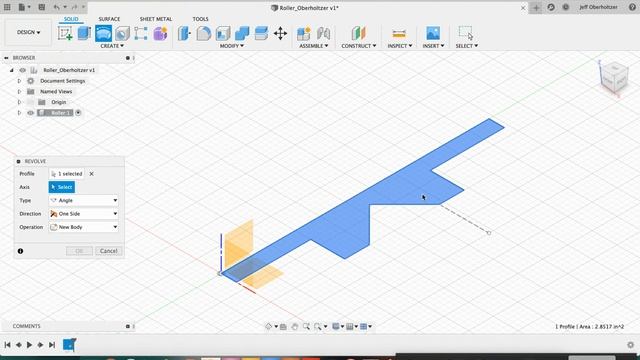The height and width of the screenshot is (360, 640).
Task: Play the timeline
Action: pyautogui.click(x=29, y=345)
